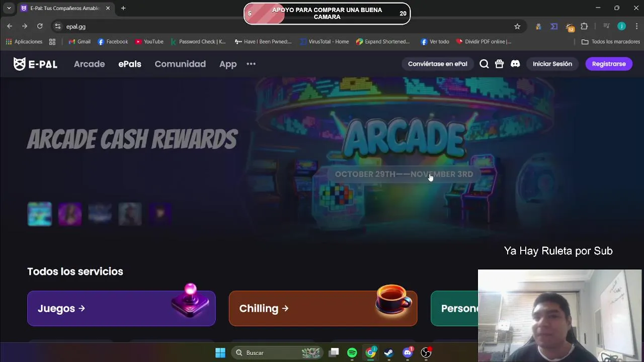Open the Chrome profile avatar J
Image resolution: width=644 pixels, height=362 pixels.
[x=622, y=26]
